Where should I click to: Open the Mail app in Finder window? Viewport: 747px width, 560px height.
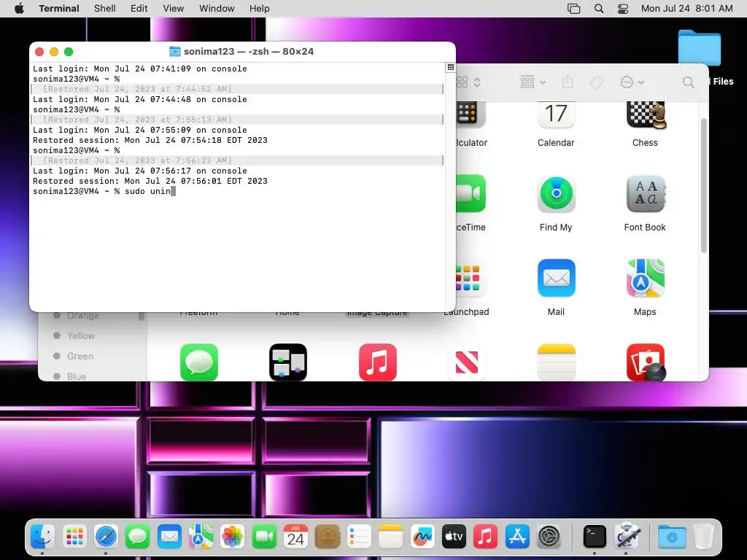556,278
